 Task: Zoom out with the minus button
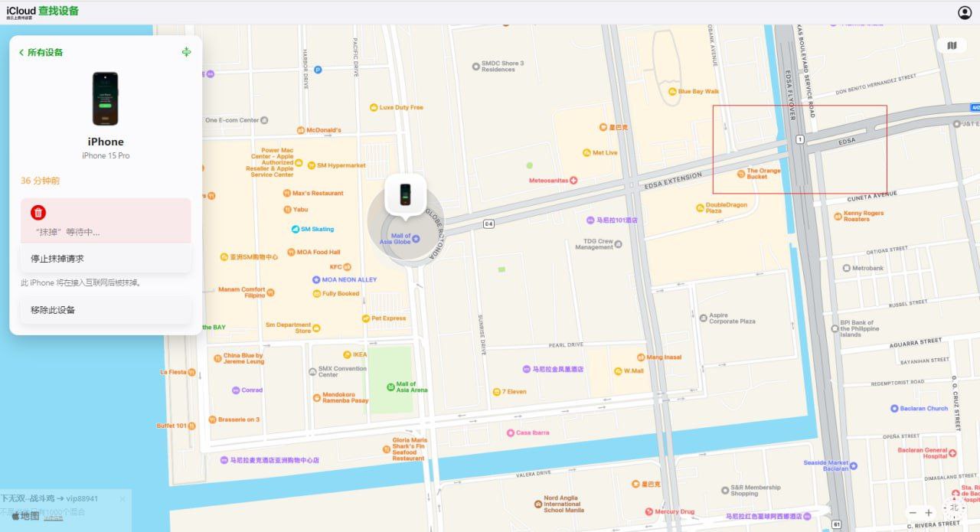click(913, 512)
